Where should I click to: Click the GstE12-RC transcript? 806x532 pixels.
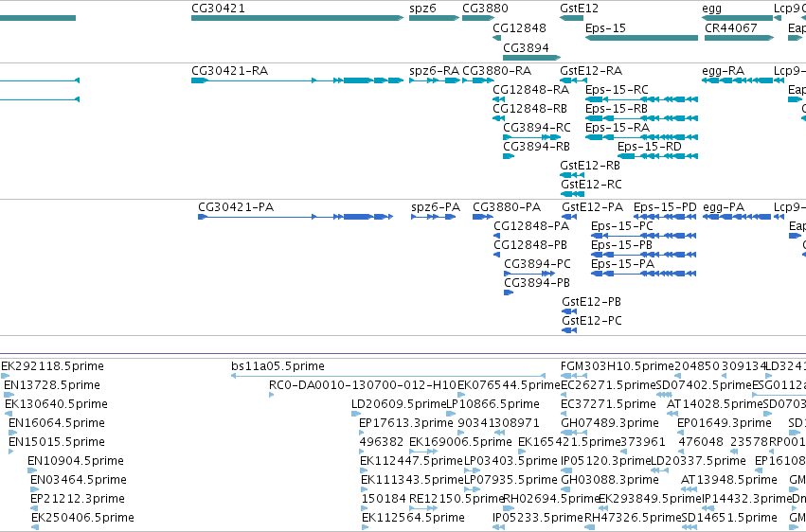coord(572,194)
